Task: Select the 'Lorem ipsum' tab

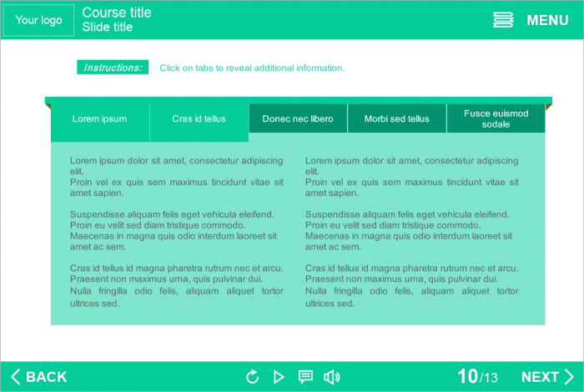Action: point(99,119)
